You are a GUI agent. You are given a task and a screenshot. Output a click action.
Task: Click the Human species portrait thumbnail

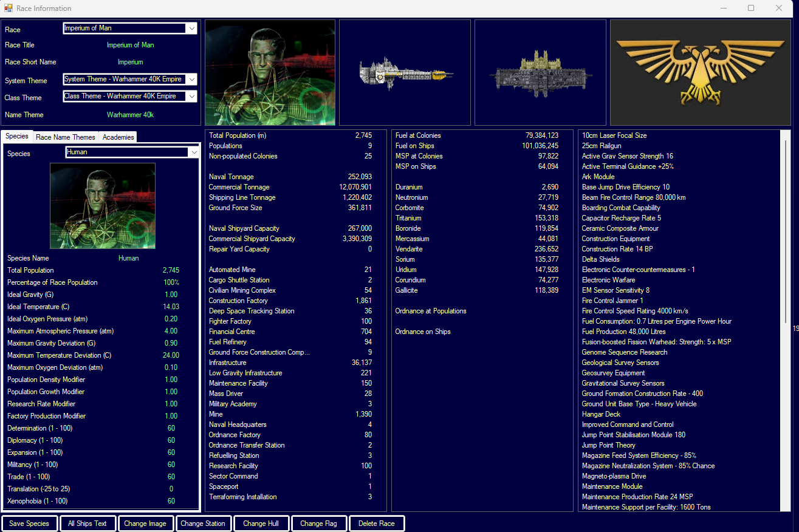[x=103, y=205]
